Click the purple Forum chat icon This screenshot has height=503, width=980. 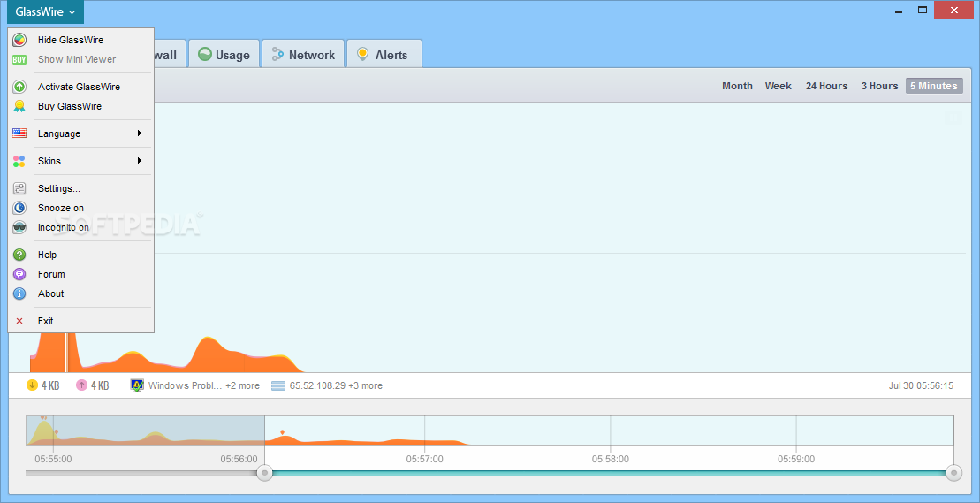(19, 274)
